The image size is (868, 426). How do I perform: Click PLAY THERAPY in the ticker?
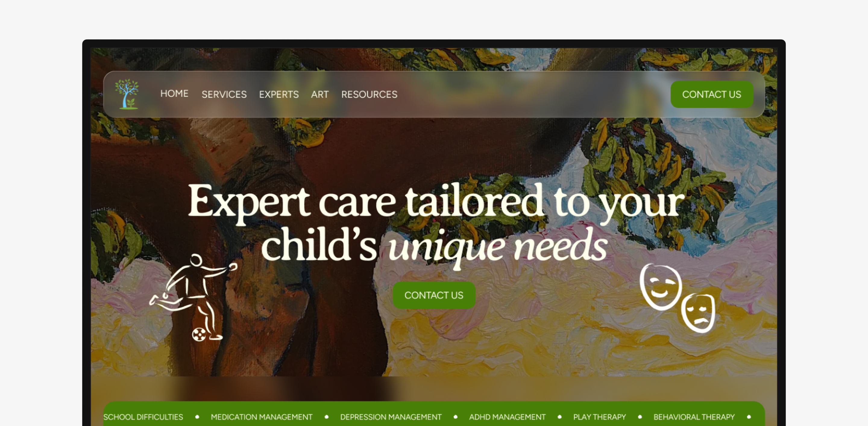click(599, 417)
